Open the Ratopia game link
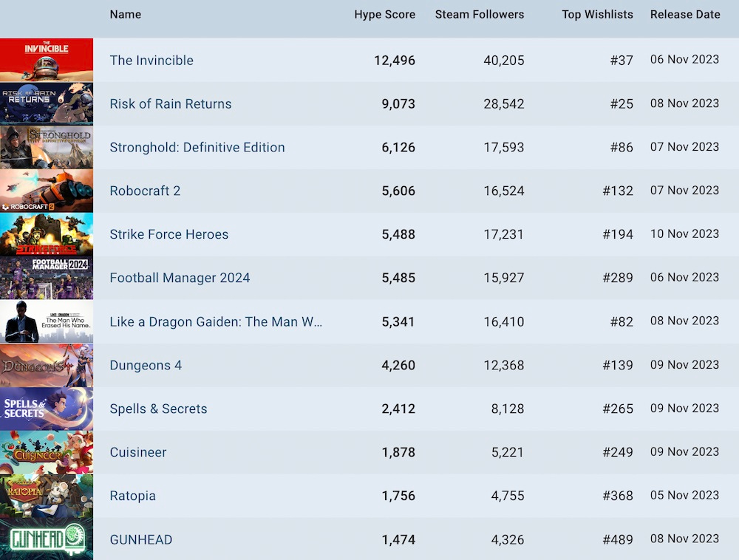 click(133, 496)
